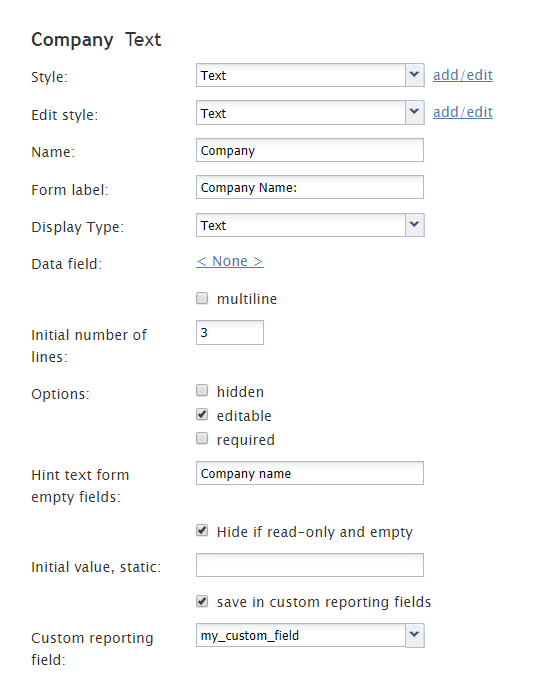Click add/edit link next to Style

463,75
